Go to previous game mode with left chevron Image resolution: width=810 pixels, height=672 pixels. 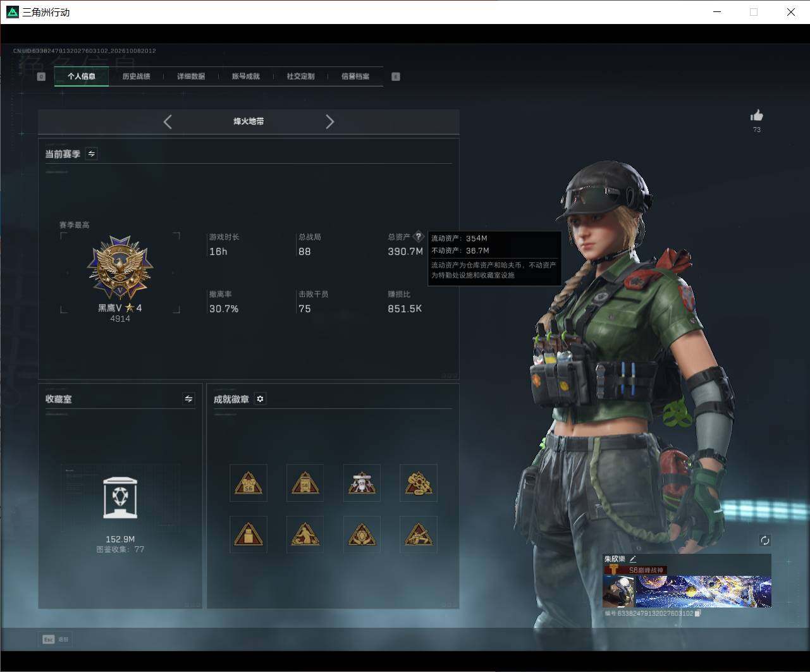(x=168, y=122)
